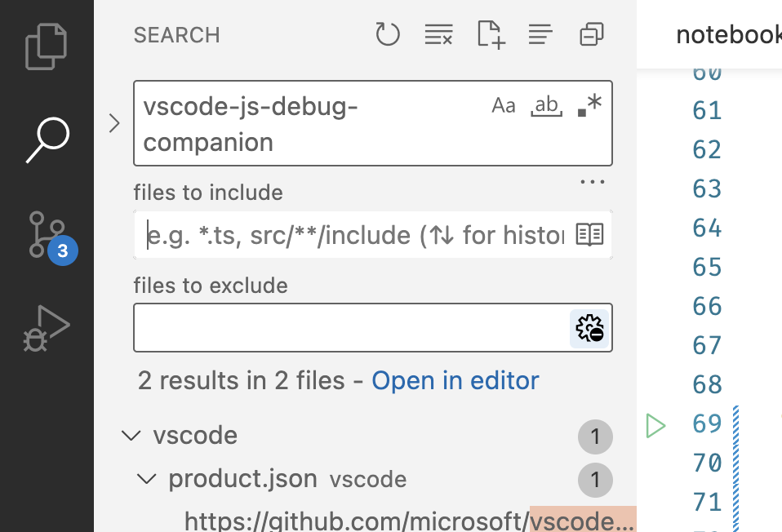Select the Search icon in activity bar
Viewport: 782px width, 532px height.
[x=47, y=139]
